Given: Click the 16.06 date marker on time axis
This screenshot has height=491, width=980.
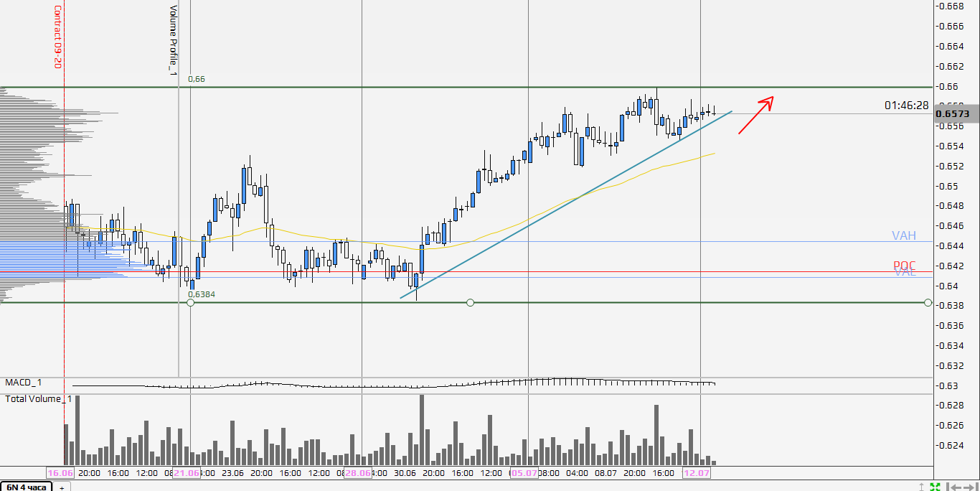Looking at the screenshot, I should pos(60,473).
